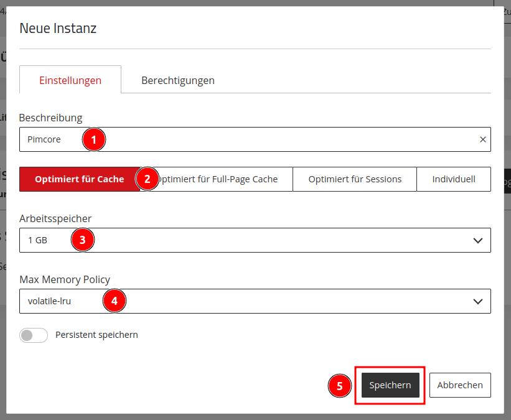This screenshot has width=511, height=420.
Task: Click the Neue Instanz dialog title
Action: point(58,29)
